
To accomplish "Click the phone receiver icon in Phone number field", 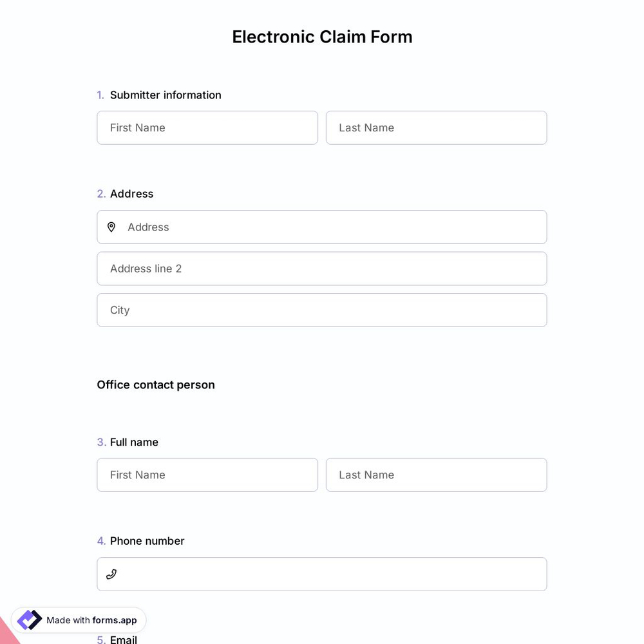I will (111, 574).
